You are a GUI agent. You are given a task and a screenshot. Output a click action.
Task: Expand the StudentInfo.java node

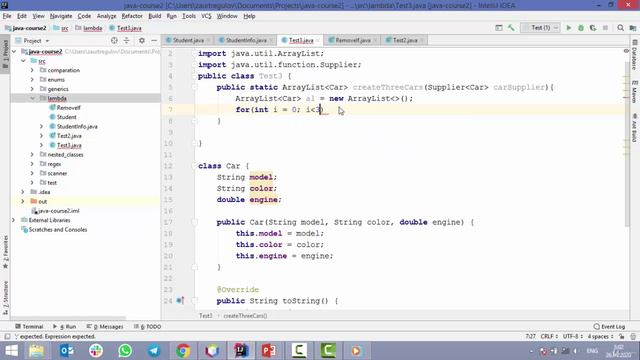tap(42, 127)
